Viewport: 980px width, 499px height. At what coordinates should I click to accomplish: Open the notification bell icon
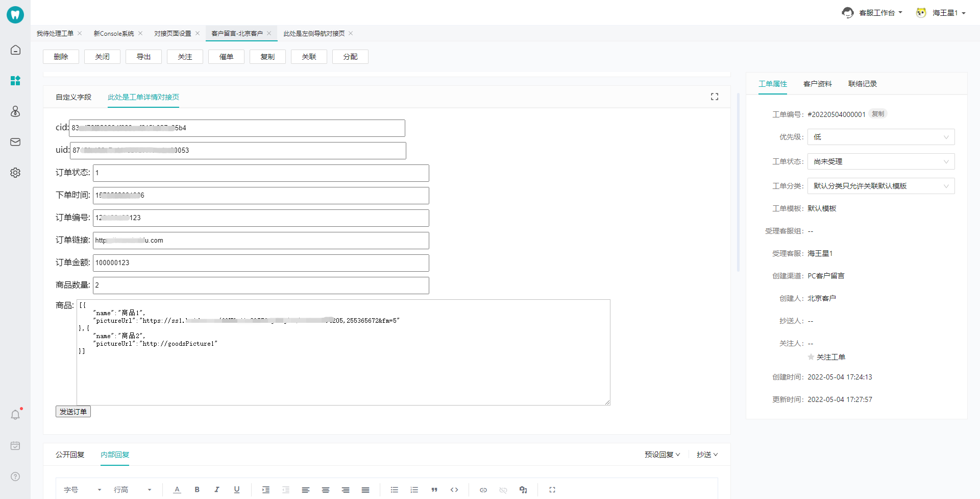click(15, 415)
